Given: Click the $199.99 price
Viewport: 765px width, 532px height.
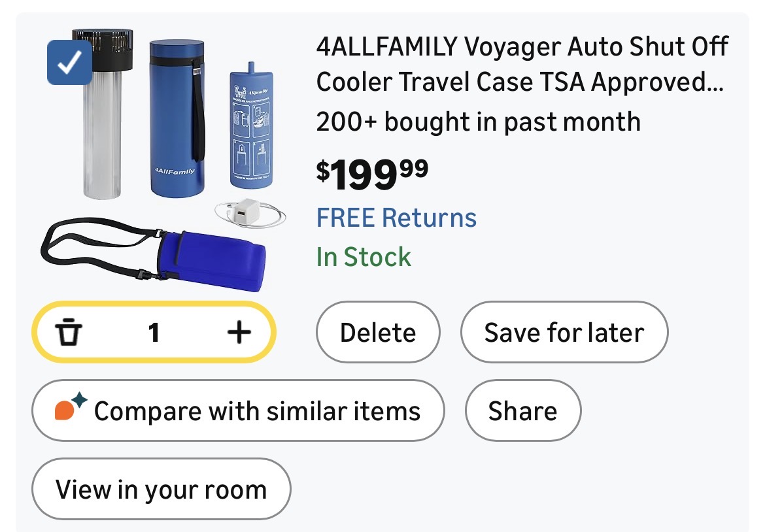Looking at the screenshot, I should pos(372,173).
